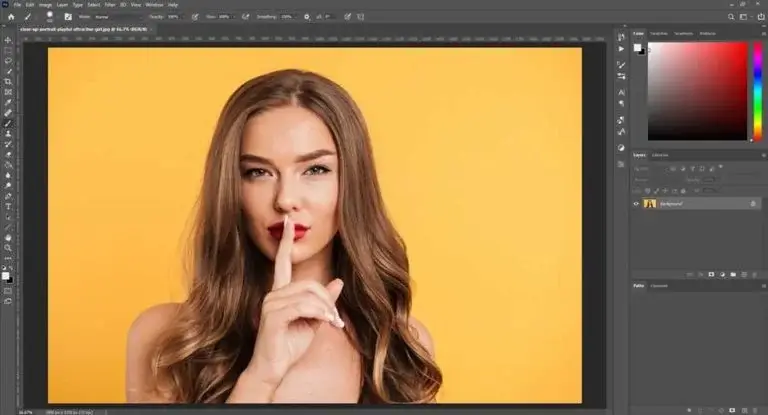
Task: Open the Adjustments circle icon in dock
Action: [621, 147]
